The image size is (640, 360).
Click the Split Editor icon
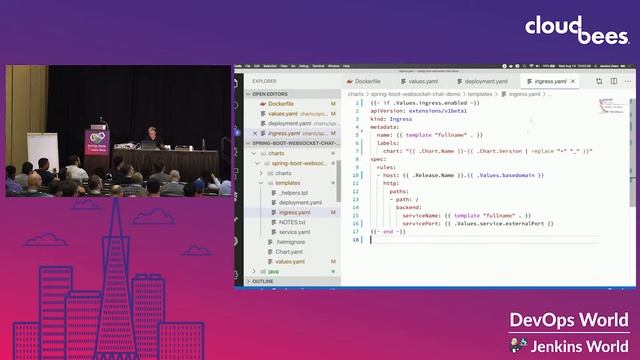614,81
